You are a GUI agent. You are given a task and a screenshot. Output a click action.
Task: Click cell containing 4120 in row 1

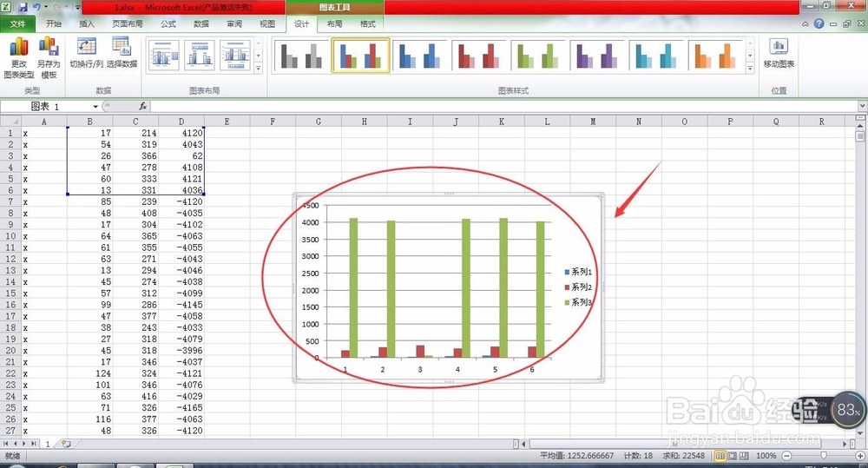pos(181,133)
